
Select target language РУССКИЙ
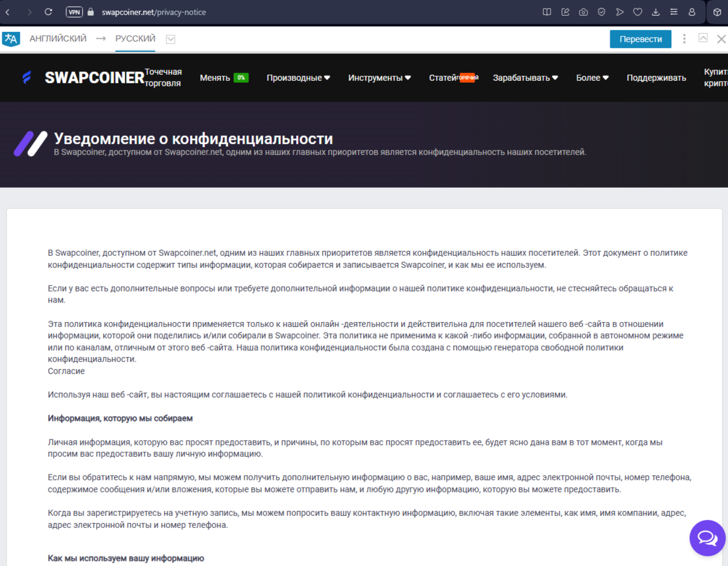136,39
